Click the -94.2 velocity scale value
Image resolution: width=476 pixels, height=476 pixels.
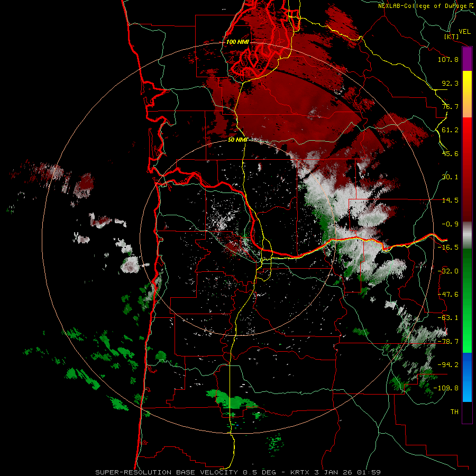448,364
